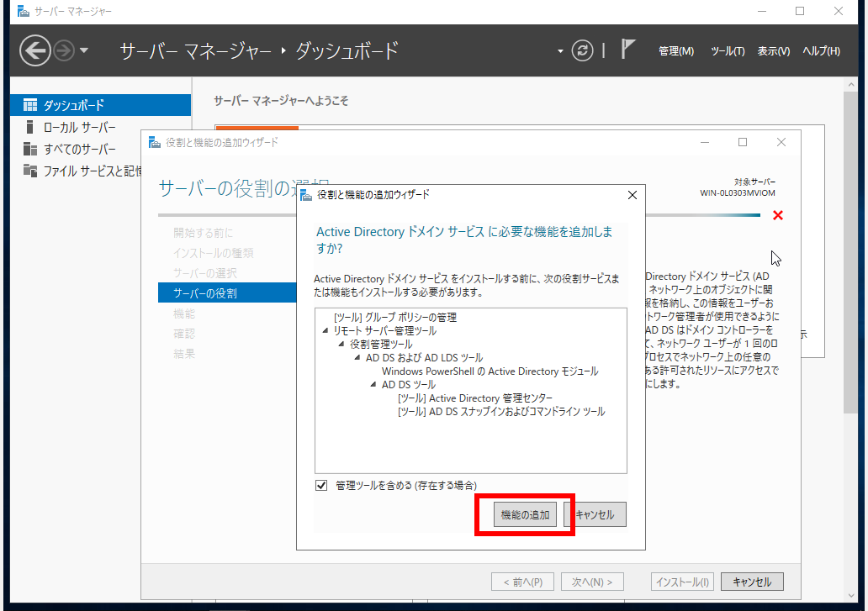The image size is (868, 611).
Task: Click the Server Manager main scrollbar
Action: 851,251
